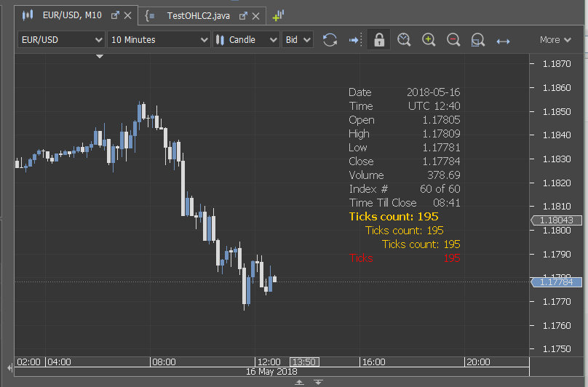Click the 1.17784 current price label

[556, 282]
